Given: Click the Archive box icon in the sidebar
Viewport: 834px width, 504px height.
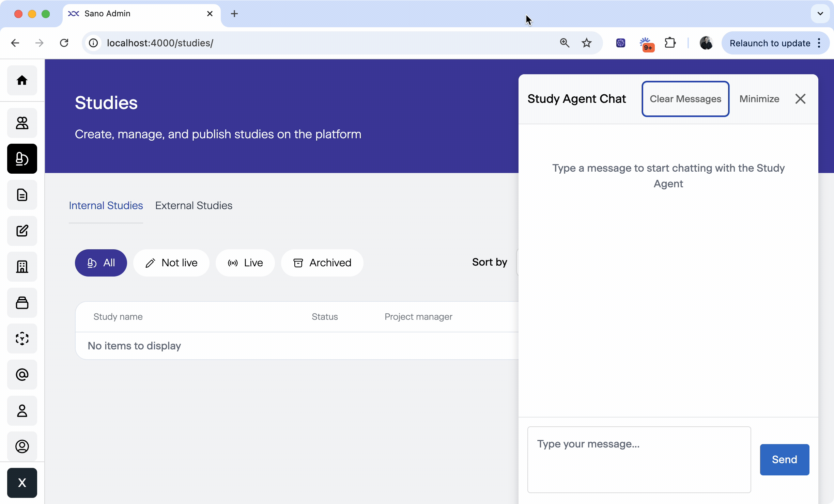Looking at the screenshot, I should [x=22, y=302].
